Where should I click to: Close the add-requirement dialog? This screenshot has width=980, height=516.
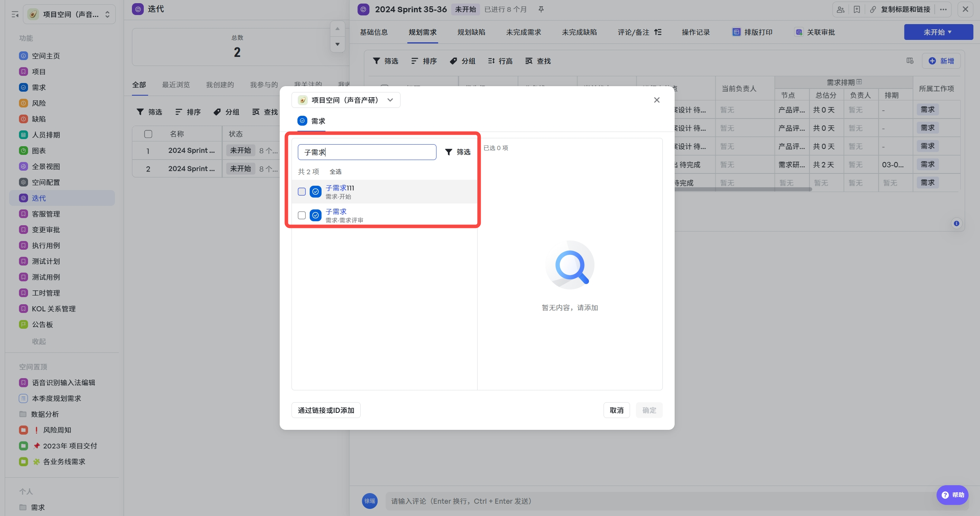pyautogui.click(x=657, y=100)
